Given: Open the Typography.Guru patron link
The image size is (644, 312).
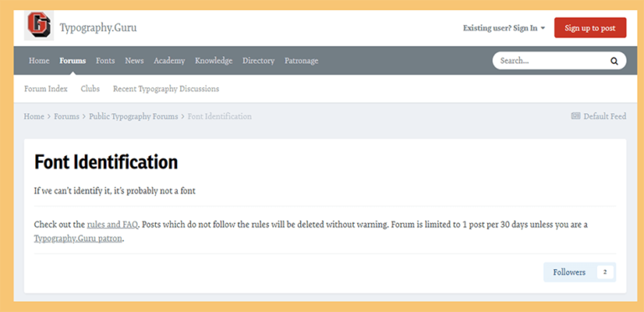Looking at the screenshot, I should click(x=78, y=239).
